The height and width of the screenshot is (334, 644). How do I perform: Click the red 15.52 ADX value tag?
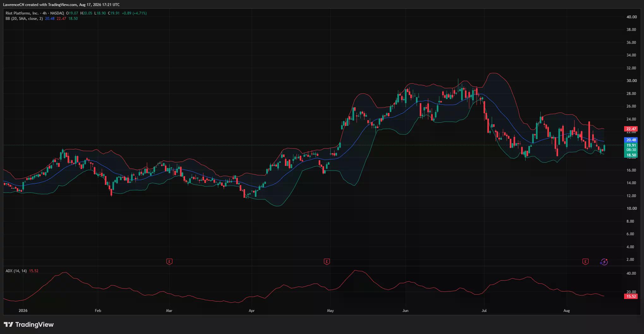click(631, 296)
